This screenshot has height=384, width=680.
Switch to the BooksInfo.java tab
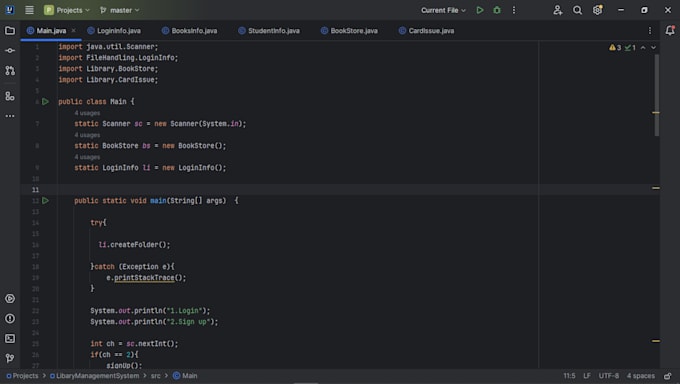pos(190,31)
